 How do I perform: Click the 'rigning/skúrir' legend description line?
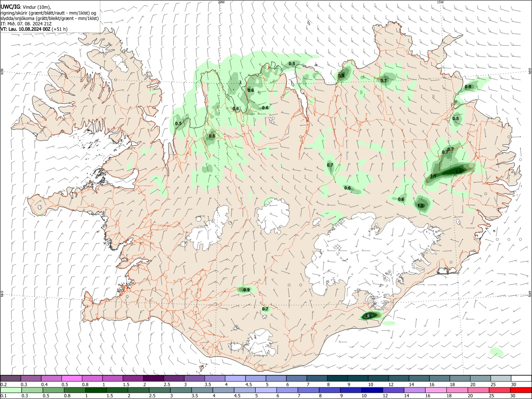point(48,13)
